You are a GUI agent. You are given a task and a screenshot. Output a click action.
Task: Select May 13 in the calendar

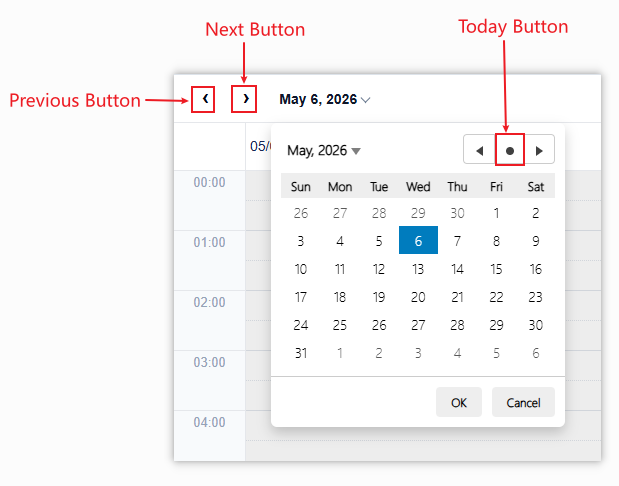418,269
